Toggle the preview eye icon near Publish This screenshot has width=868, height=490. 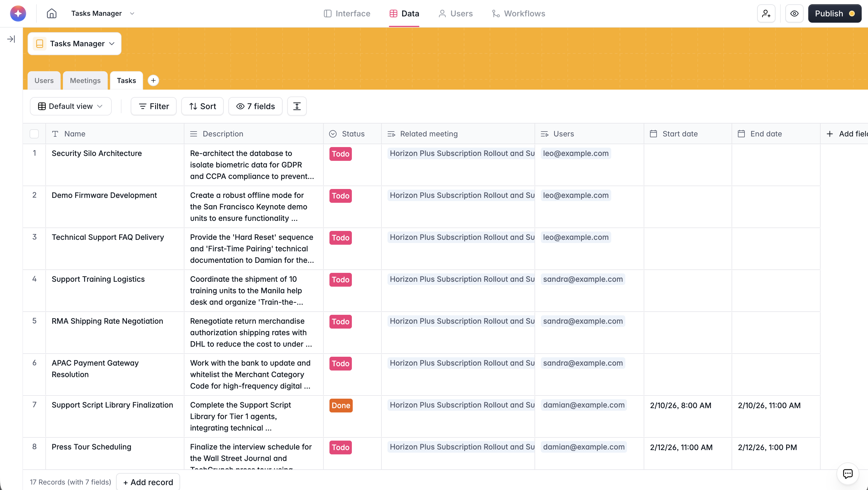click(794, 13)
